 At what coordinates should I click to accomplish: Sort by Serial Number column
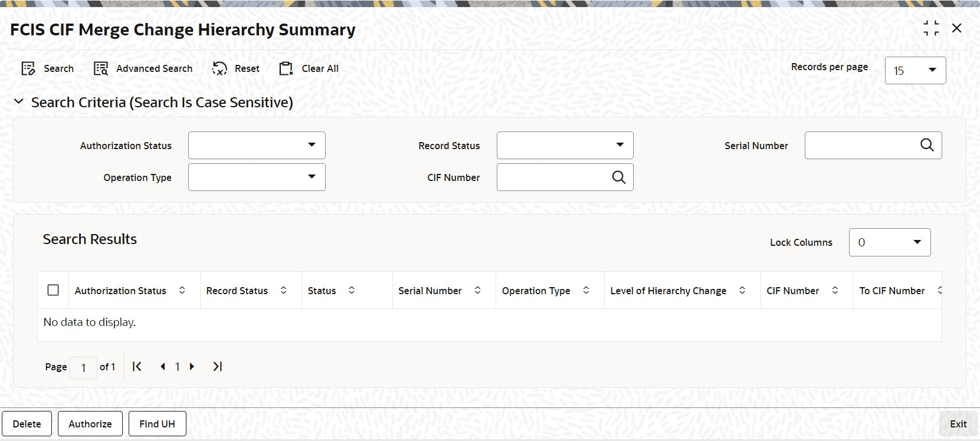point(478,290)
